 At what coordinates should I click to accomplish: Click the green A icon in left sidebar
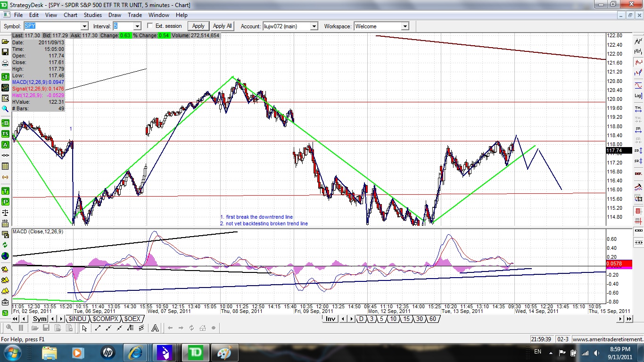pyautogui.click(x=5, y=145)
